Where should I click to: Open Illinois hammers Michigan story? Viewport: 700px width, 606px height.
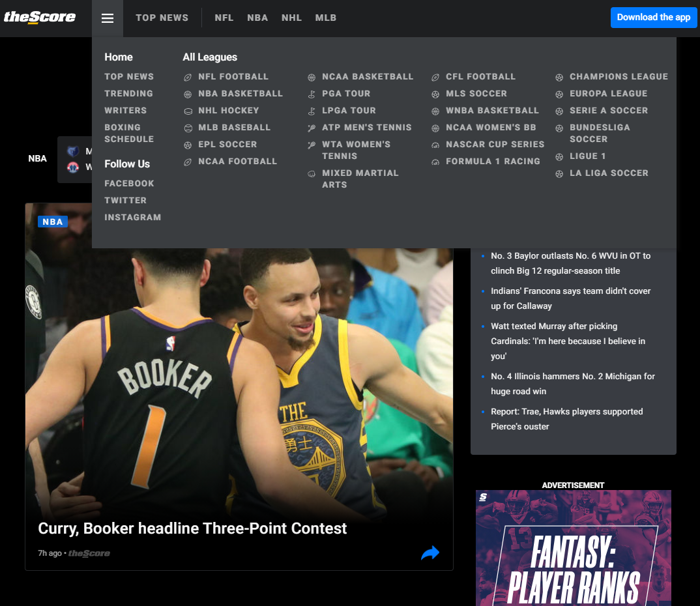tap(573, 384)
